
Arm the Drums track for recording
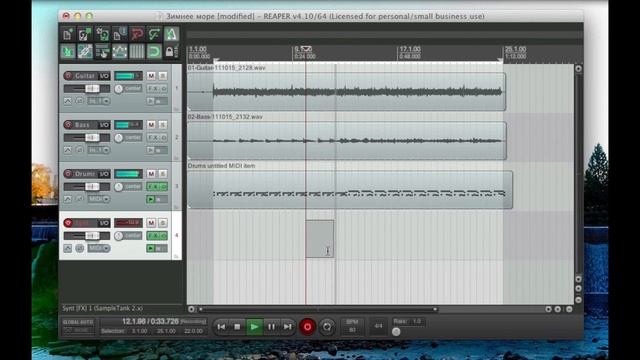pyautogui.click(x=68, y=174)
